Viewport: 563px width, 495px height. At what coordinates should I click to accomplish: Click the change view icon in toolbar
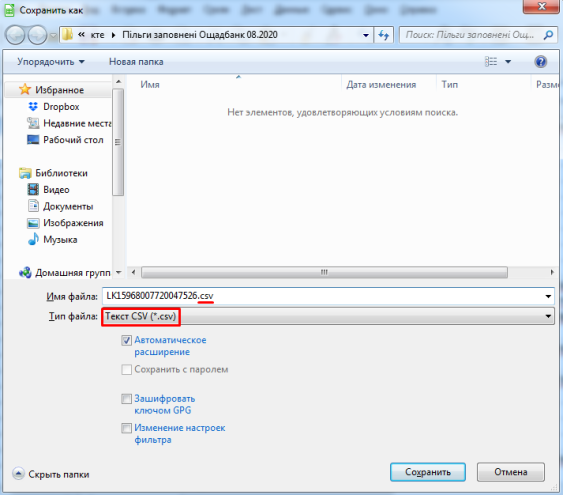pyautogui.click(x=491, y=62)
